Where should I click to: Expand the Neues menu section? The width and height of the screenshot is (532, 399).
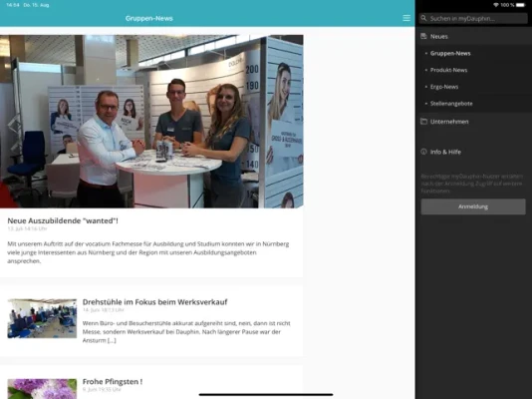[473, 36]
